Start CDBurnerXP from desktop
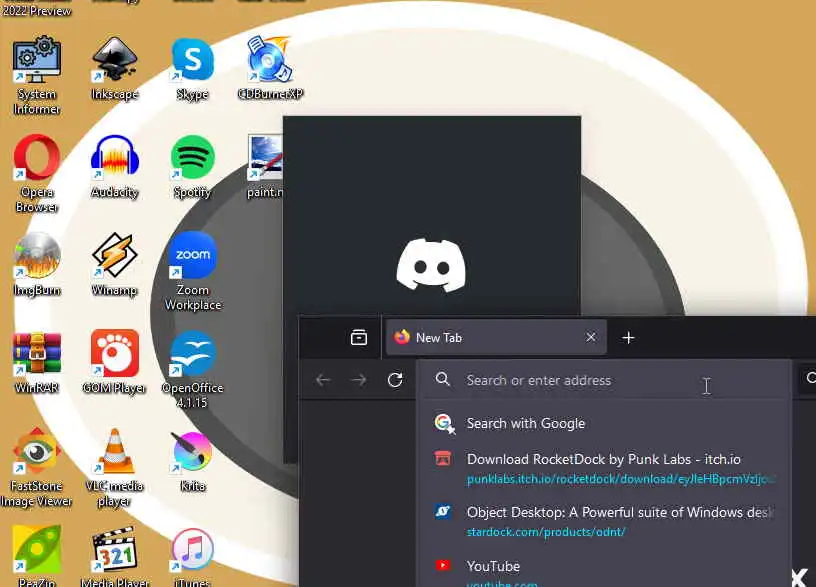This screenshot has height=587, width=816. 270,68
